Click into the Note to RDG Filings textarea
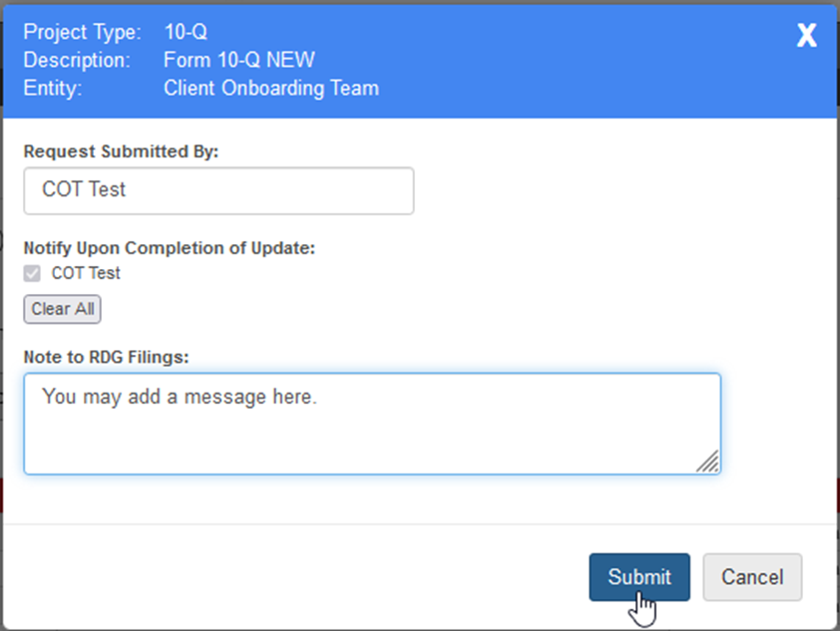Screen dimensions: 840x631 [371, 424]
